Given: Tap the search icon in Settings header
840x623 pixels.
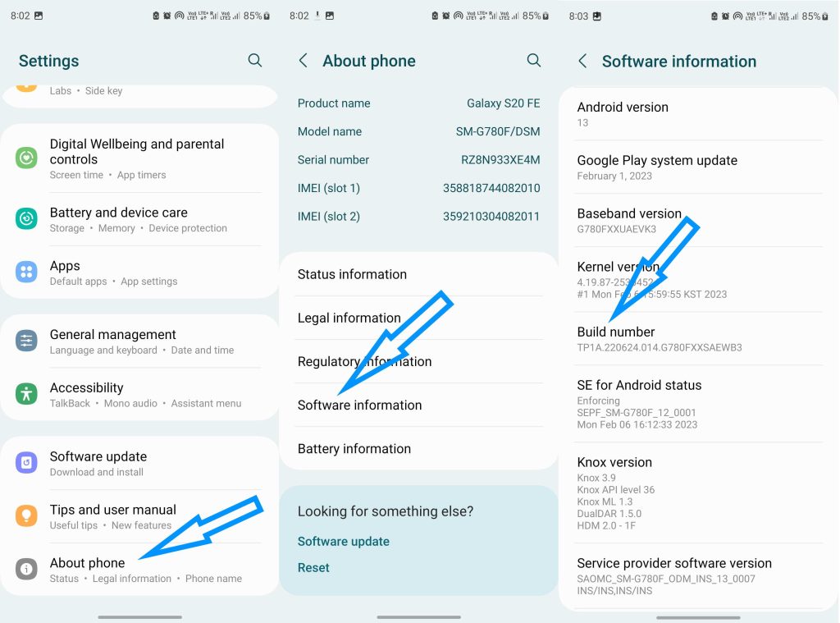Looking at the screenshot, I should [255, 60].
